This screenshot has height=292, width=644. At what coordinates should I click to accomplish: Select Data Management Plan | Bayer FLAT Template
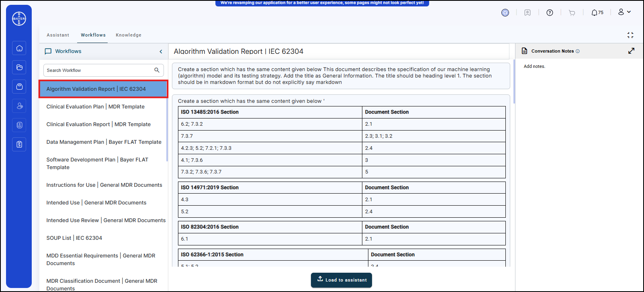pyautogui.click(x=104, y=142)
